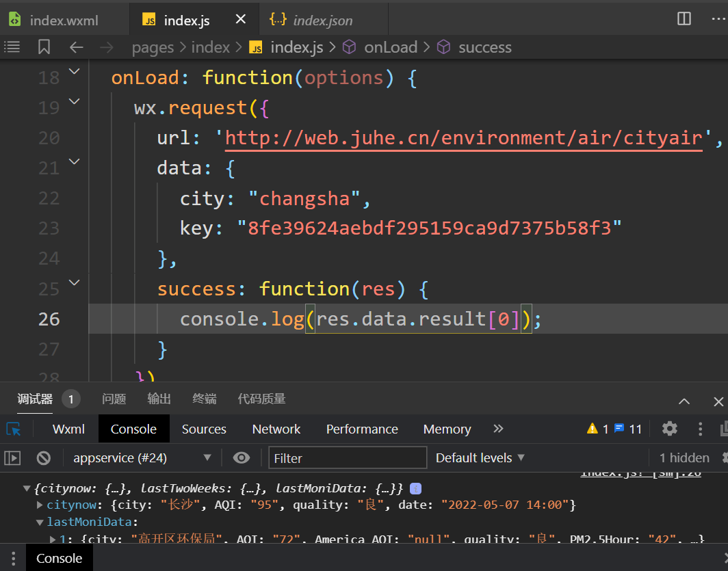728x571 pixels.
Task: Switch to the Sources devtools tab
Action: pos(204,429)
